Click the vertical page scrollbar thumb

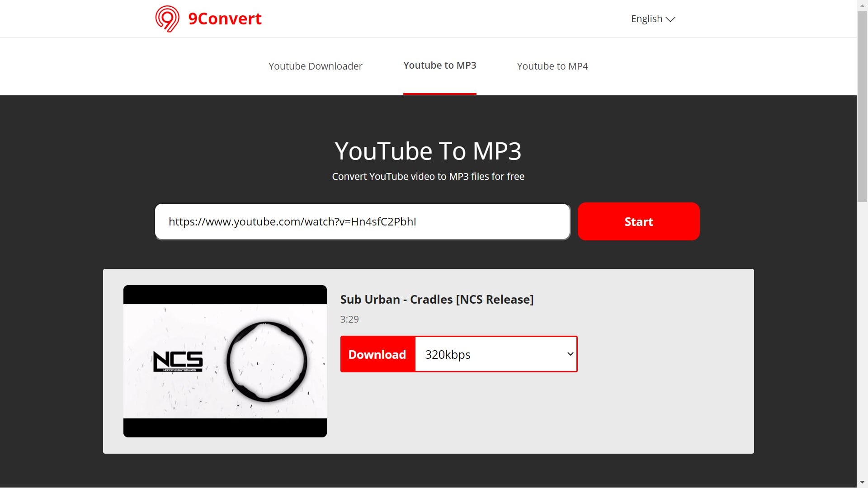(x=862, y=106)
